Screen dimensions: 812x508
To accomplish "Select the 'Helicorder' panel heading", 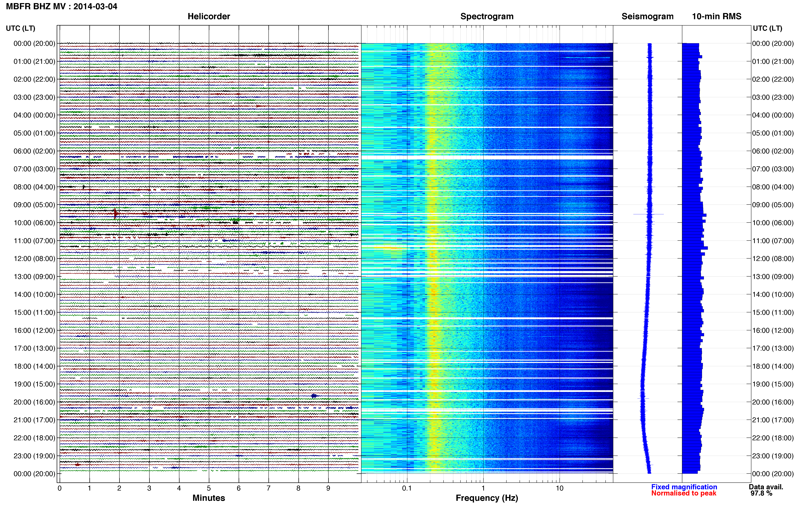I will (209, 16).
